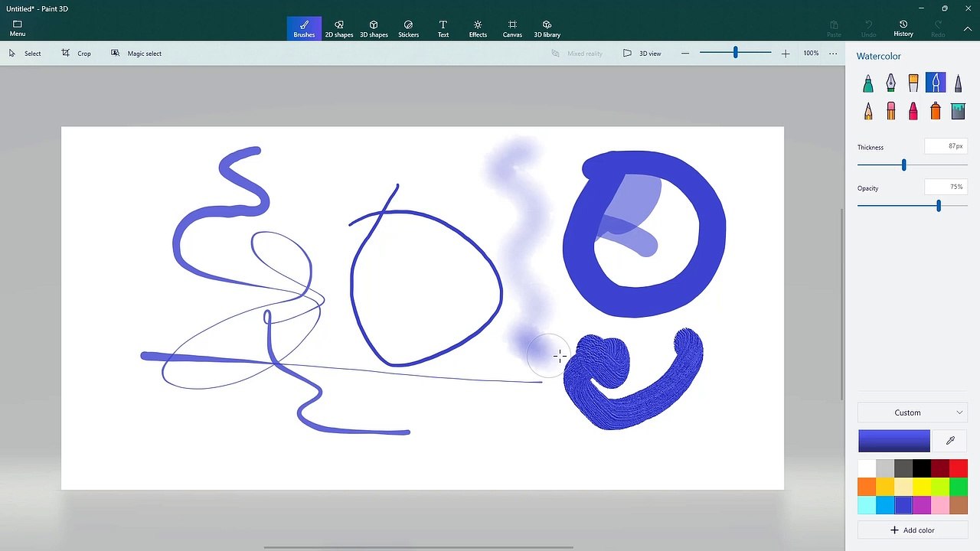Adjust the zoom level slider
Viewport: 980px width, 551px height.
[x=735, y=53]
